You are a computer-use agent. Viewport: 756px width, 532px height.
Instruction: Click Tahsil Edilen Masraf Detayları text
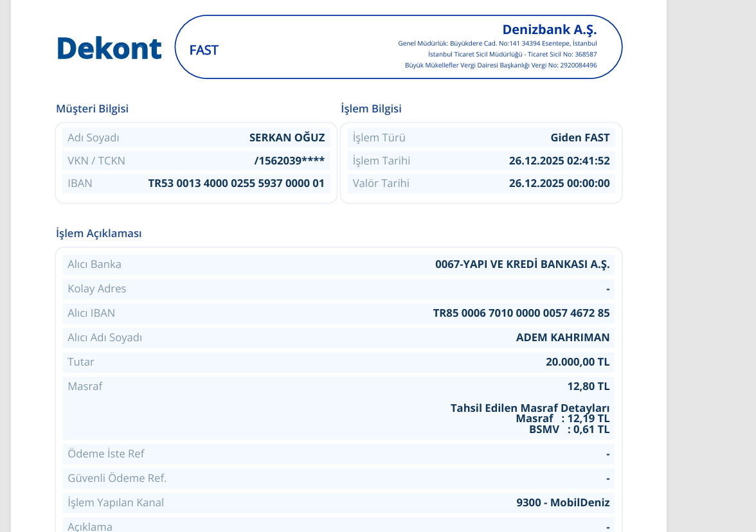(530, 408)
